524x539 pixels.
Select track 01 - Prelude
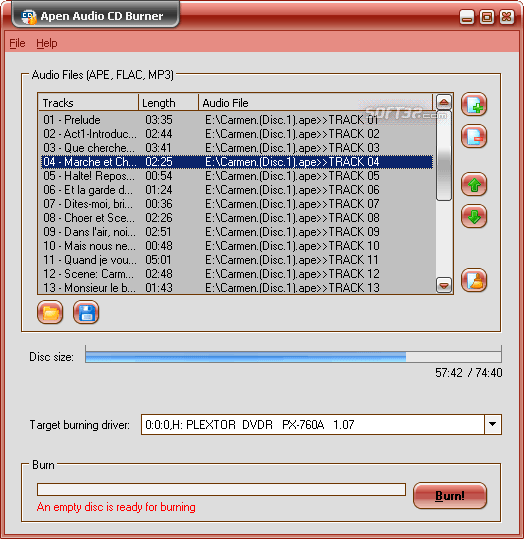coord(237,120)
